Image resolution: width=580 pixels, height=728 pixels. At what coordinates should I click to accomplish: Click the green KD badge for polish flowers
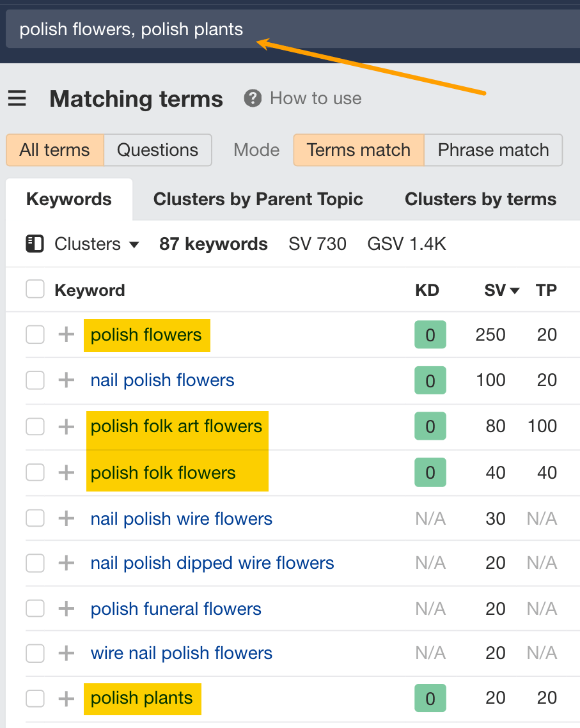pos(430,334)
